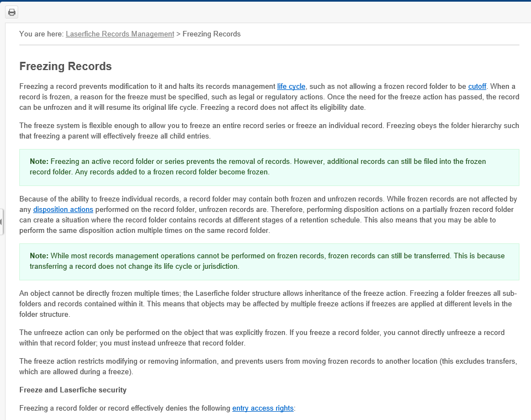Open the entry access rights link
The height and width of the screenshot is (420, 531).
263,408
